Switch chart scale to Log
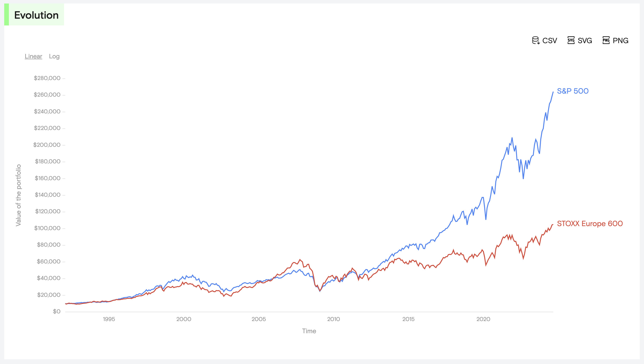Image resolution: width=644 pixels, height=364 pixels. (54, 56)
